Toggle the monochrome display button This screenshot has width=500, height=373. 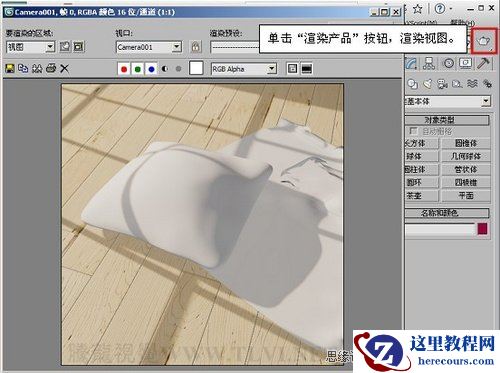click(178, 69)
